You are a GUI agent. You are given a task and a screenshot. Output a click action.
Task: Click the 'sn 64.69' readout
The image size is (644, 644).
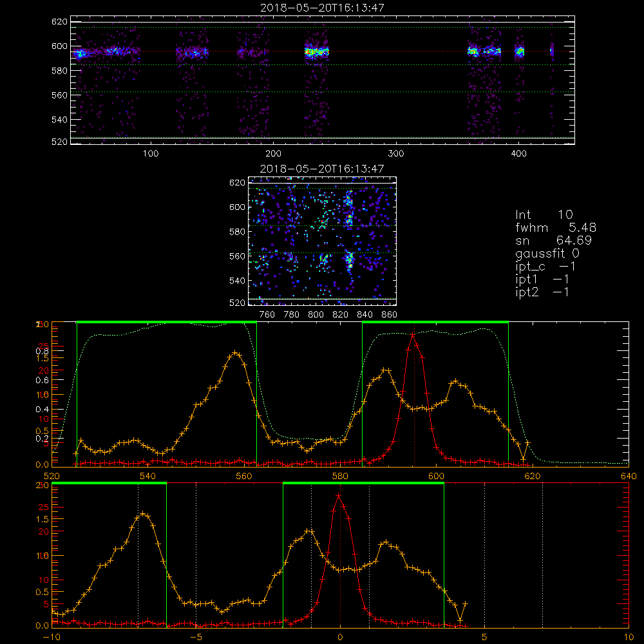click(x=553, y=240)
